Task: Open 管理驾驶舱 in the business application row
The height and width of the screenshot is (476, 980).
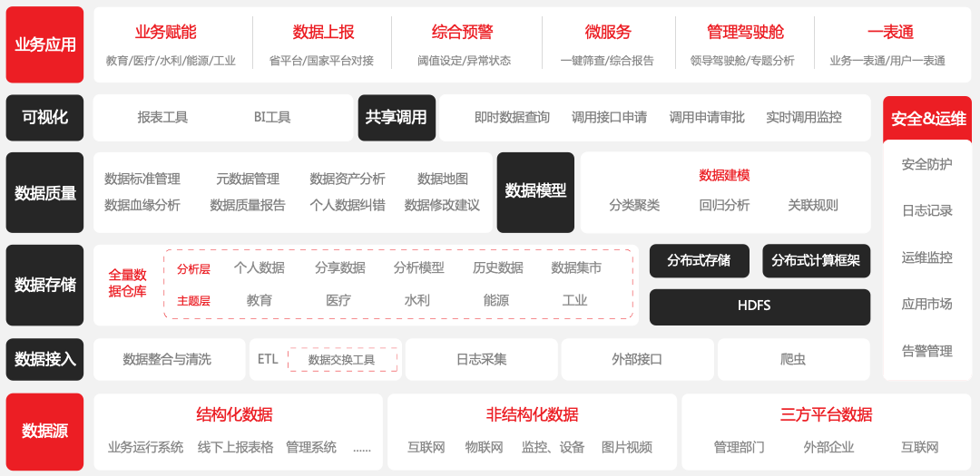Action: coord(744,33)
